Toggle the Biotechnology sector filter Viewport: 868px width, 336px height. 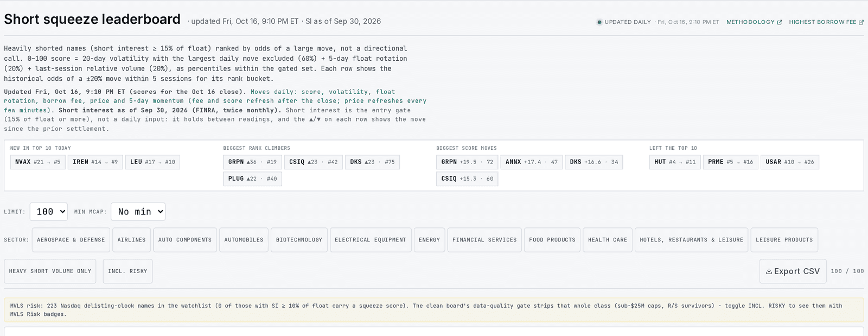[x=299, y=240]
